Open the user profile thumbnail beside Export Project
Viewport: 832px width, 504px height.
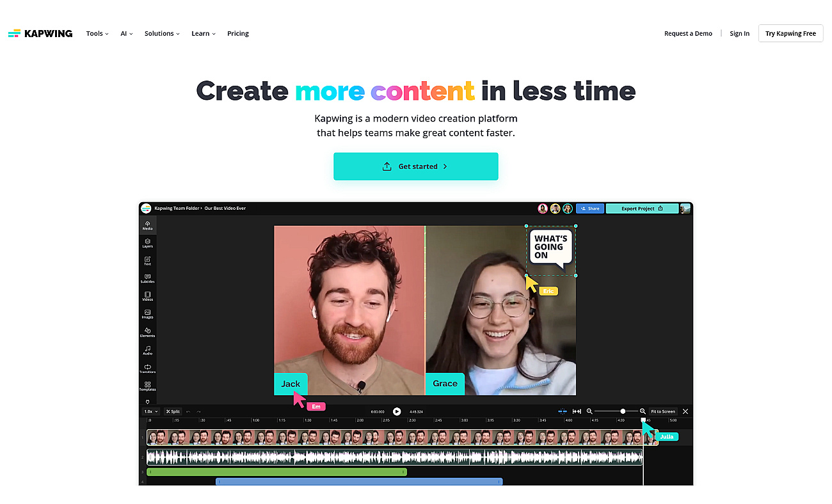[x=685, y=209]
